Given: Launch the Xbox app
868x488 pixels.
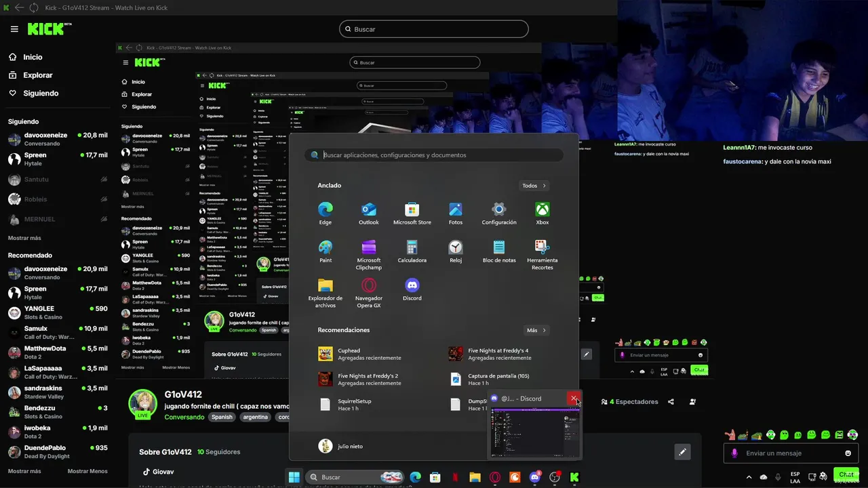Looking at the screenshot, I should pyautogui.click(x=542, y=213).
